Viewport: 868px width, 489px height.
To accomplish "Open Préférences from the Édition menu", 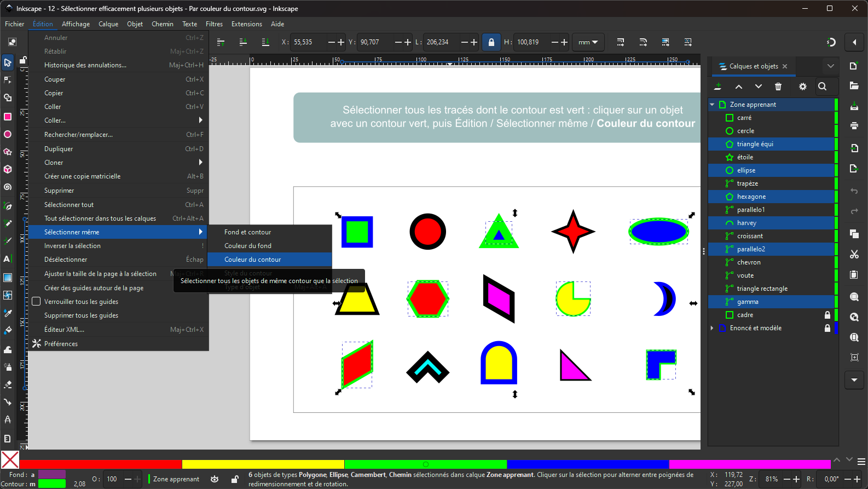I will 118,344.
